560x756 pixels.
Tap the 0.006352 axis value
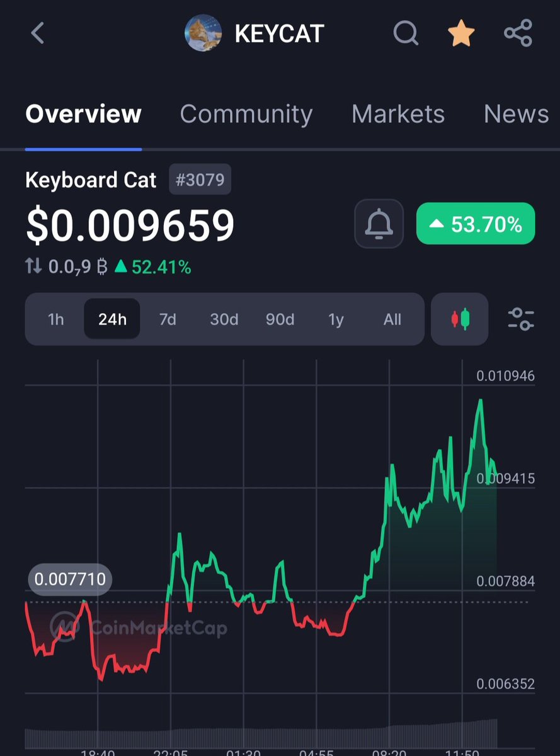pos(506,684)
